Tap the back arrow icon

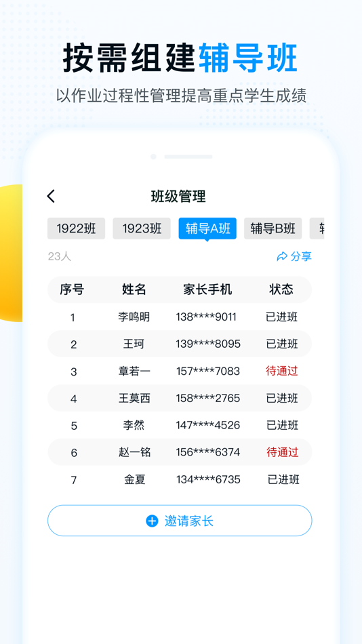(x=51, y=197)
